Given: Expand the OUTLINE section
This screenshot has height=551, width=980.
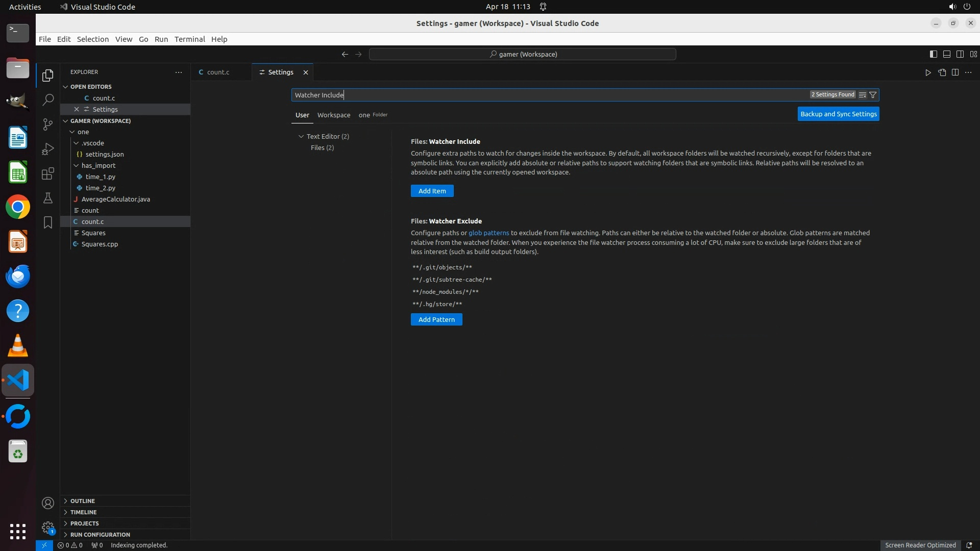Looking at the screenshot, I should [83, 501].
